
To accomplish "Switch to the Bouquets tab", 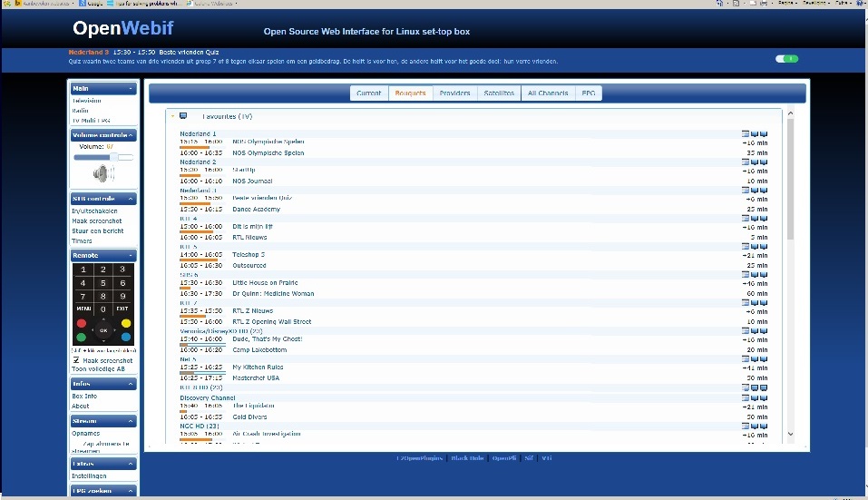I will (x=411, y=93).
